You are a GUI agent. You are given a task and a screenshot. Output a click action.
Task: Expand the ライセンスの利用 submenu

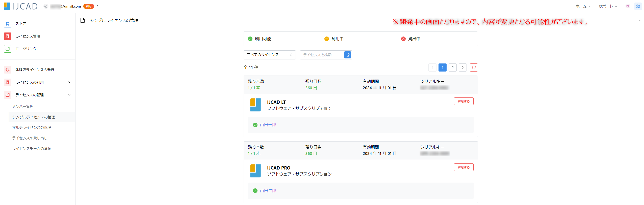coord(69,82)
